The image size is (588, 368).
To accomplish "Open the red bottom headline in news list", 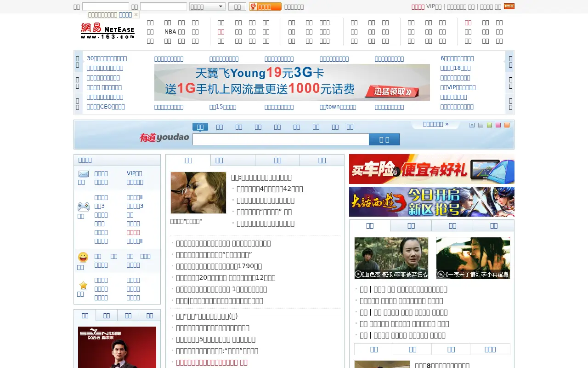I will [212, 362].
